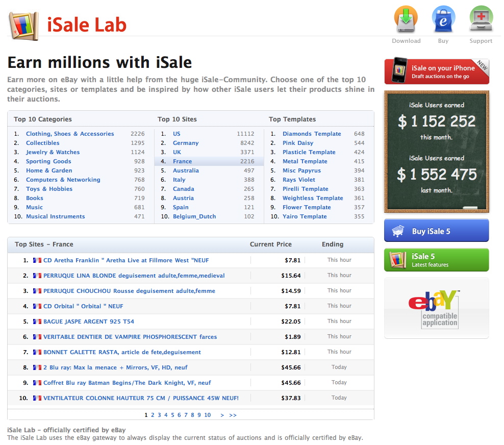
Task: Click the flag icon beside PERRUQUE CHOUCHOU Rousse
Action: (x=37, y=291)
